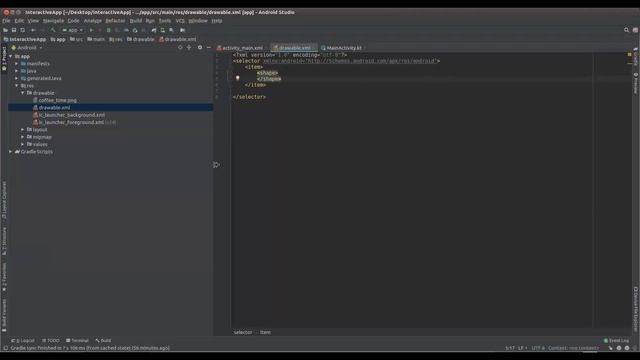Click the Search Everywhere magnifier icon
Screen dimensions: 640x360
tap(626, 30)
